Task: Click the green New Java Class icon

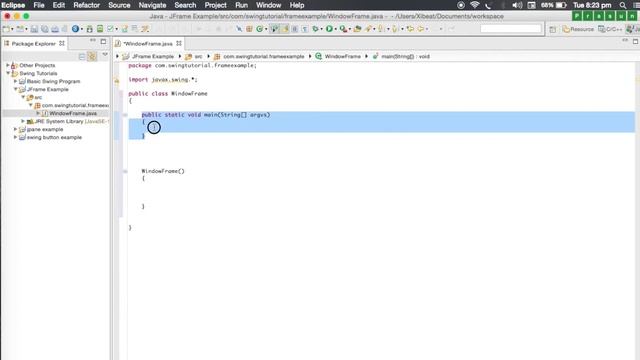Action: tap(260, 29)
